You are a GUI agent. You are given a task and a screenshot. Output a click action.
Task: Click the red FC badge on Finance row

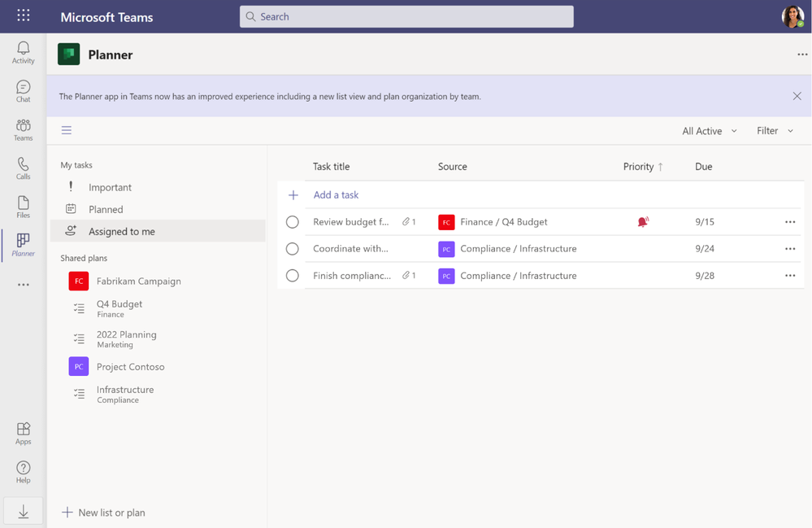[x=446, y=222]
